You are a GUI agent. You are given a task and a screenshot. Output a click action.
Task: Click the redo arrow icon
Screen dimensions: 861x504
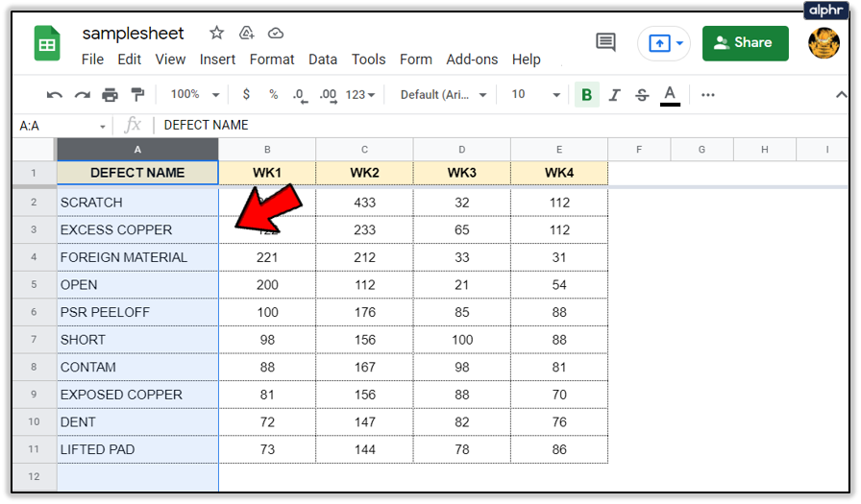tap(83, 95)
